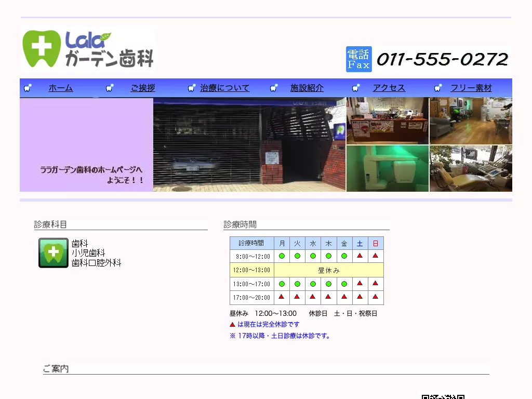Open the ご挨拶 menu link
Image resolution: width=532 pixels, height=399 pixels.
click(143, 88)
